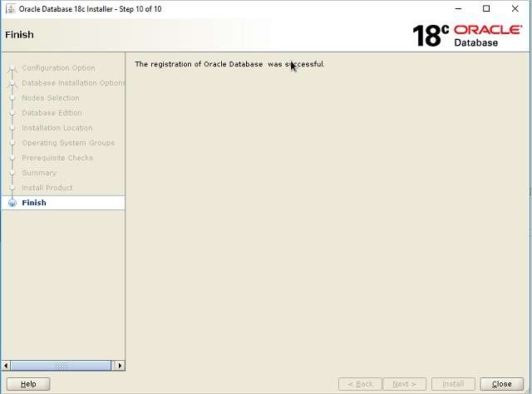
Task: Select the Summary step
Action: [39, 173]
